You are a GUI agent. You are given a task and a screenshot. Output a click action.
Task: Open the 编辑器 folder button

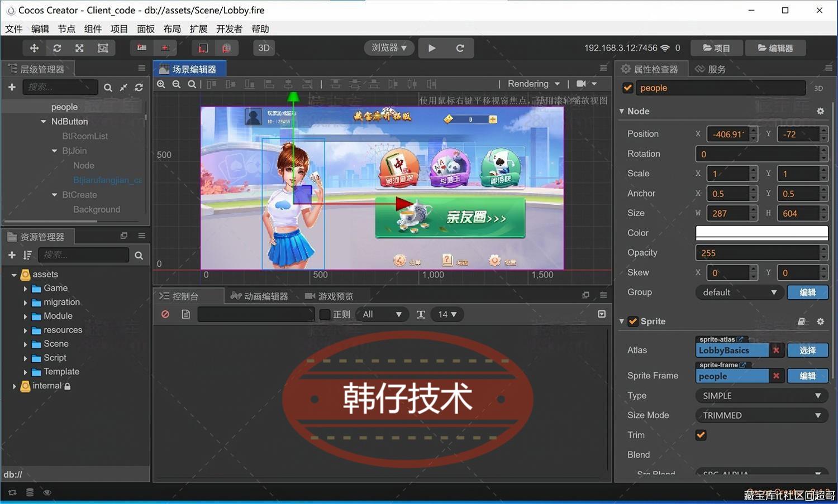[x=775, y=48]
